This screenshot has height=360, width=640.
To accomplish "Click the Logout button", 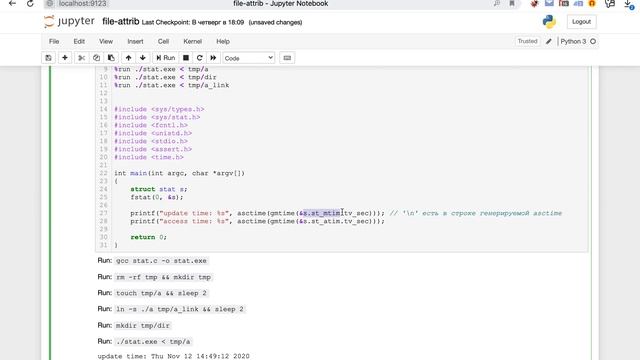I will point(581,22).
